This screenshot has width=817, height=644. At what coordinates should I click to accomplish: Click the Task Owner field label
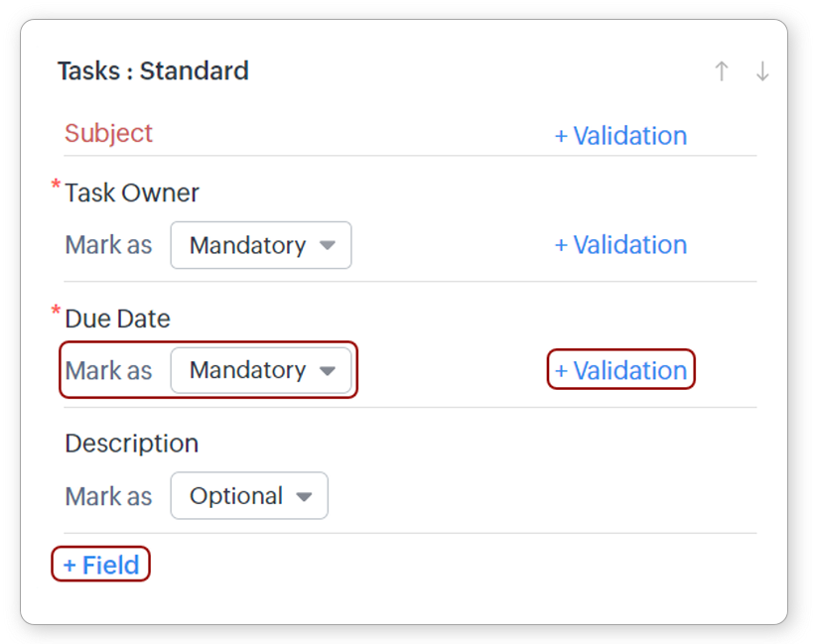click(x=132, y=193)
